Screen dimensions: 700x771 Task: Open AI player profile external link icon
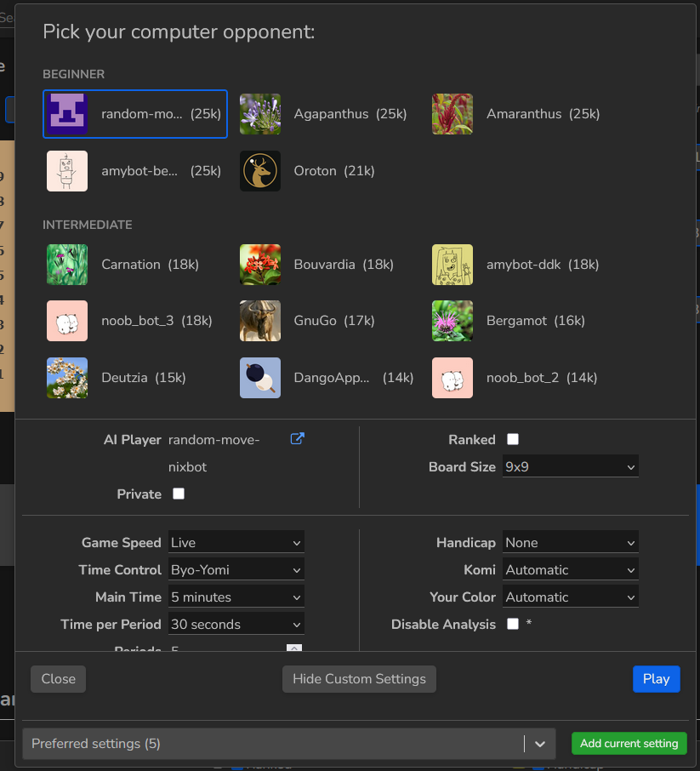coord(297,439)
